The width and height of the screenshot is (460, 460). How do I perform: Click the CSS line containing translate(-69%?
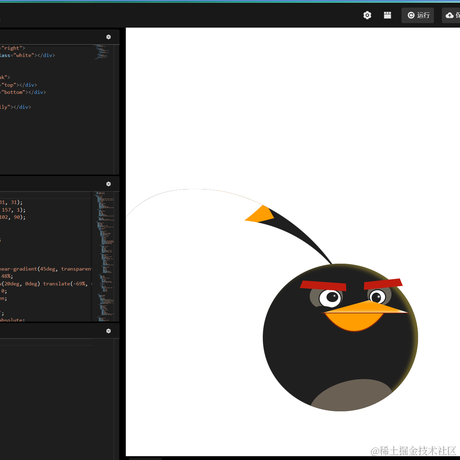coord(46,284)
